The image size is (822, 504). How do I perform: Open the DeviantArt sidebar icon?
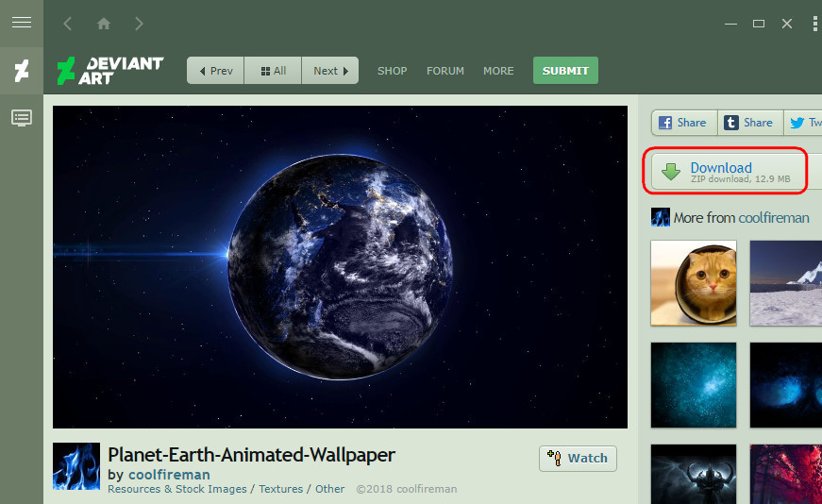(x=22, y=71)
